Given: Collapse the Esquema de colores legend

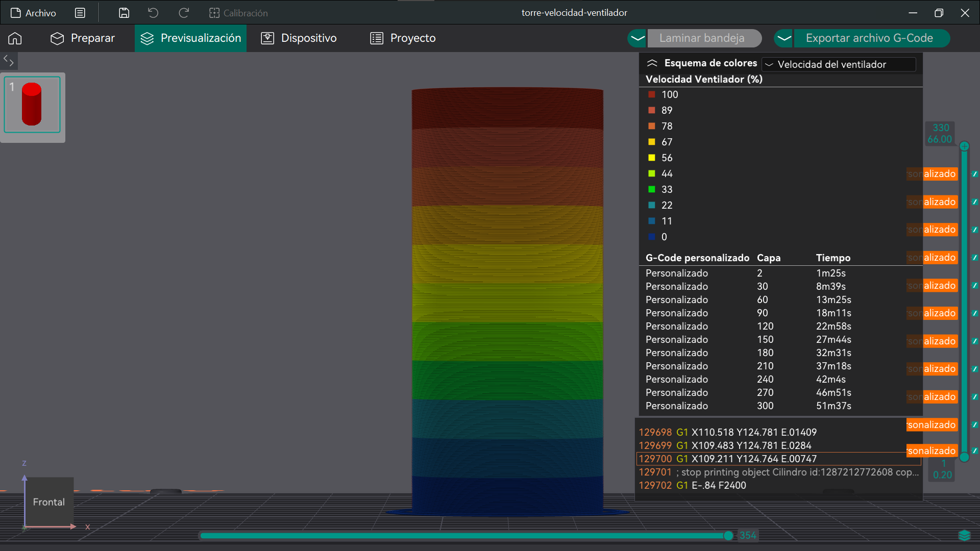Looking at the screenshot, I should click(652, 63).
